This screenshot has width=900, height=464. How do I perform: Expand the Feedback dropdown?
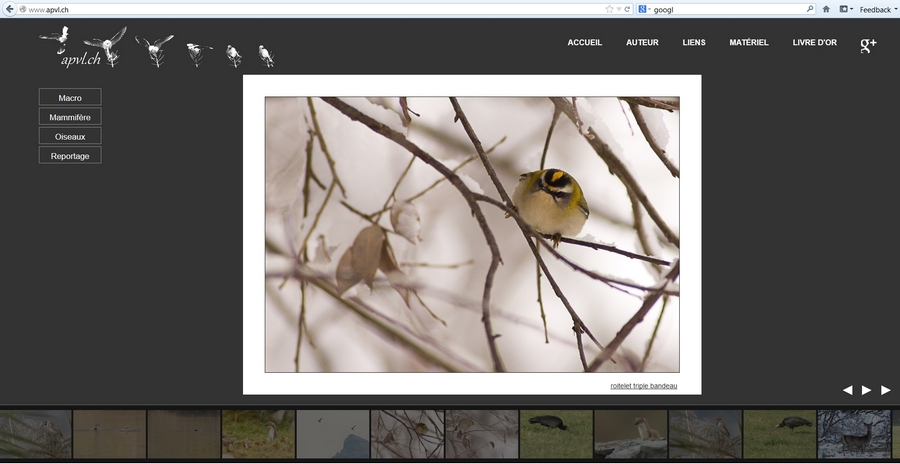coord(879,9)
